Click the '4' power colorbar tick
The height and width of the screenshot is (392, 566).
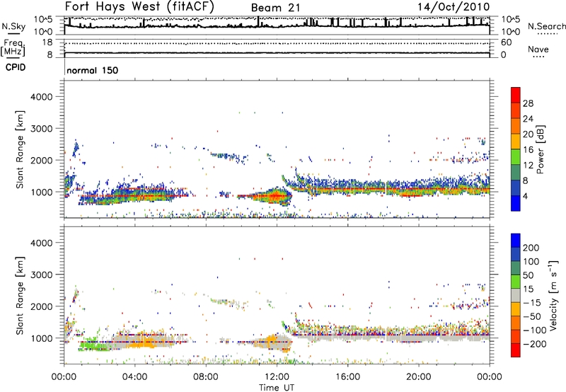[x=525, y=196]
